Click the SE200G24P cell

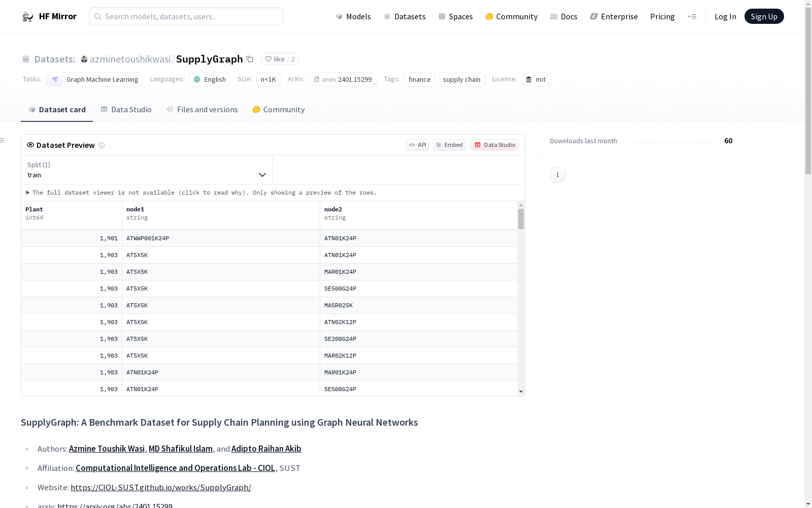[x=419, y=339]
